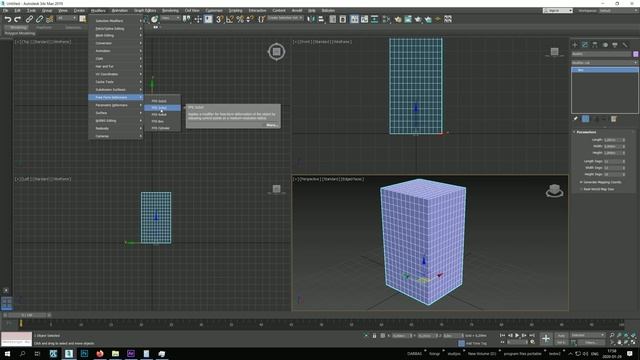Screen dimensions: 640x360
Task: Select the Bind to Space Warp tool
Action: [x=50, y=19]
